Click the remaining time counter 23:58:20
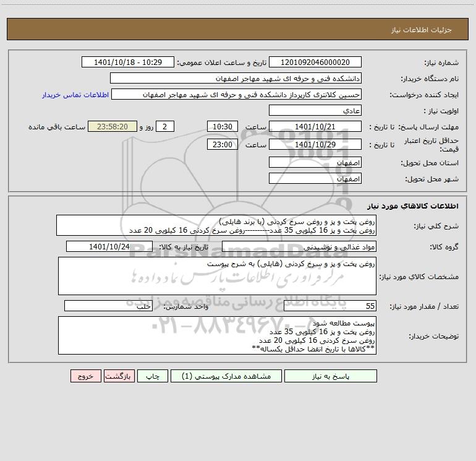476x461 pixels. [113, 126]
